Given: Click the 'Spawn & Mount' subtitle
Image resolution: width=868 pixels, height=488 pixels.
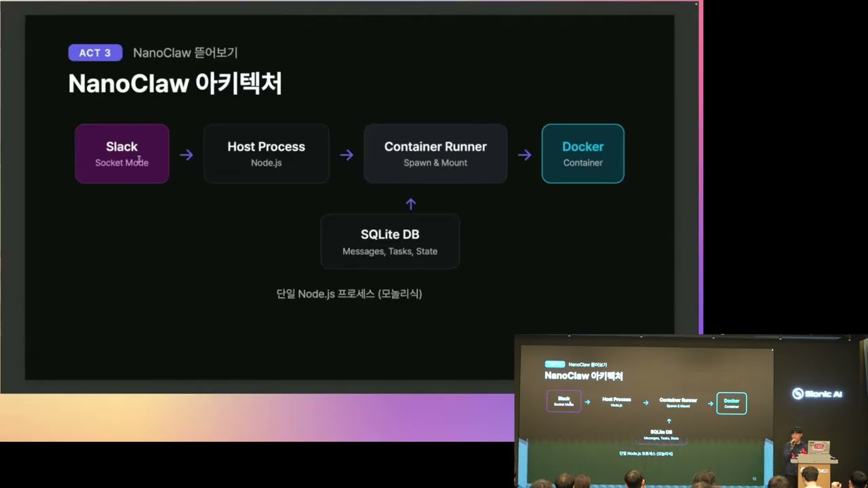Looking at the screenshot, I should point(435,163).
